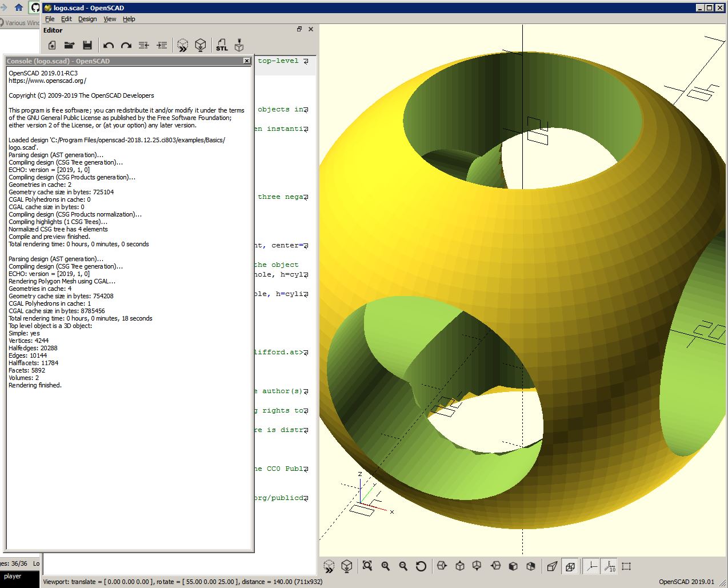Image resolution: width=728 pixels, height=588 pixels.
Task: Undo the last edit
Action: (109, 45)
